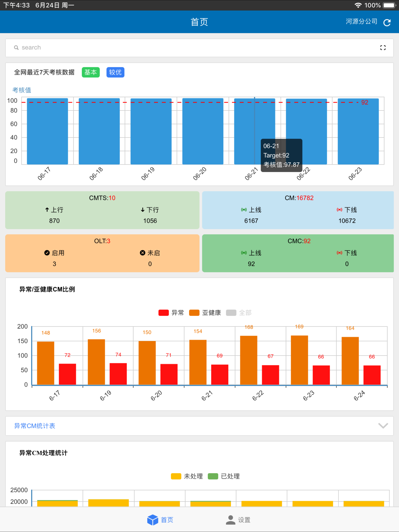Image resolution: width=399 pixels, height=532 pixels.
Task: Click the 考核值 axis label
Action: tap(22, 90)
